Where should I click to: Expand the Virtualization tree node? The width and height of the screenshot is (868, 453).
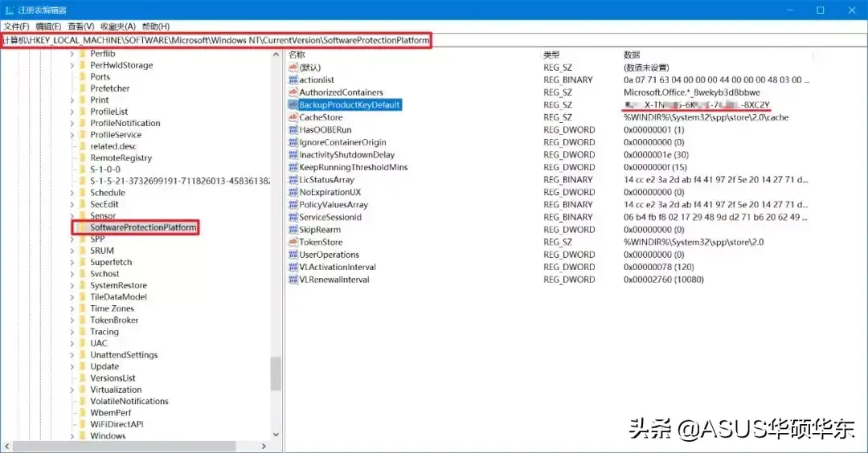[x=72, y=390]
